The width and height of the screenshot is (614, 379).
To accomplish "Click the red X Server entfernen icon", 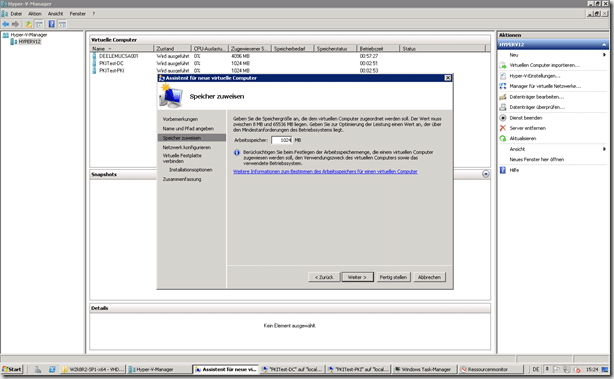I will click(503, 128).
